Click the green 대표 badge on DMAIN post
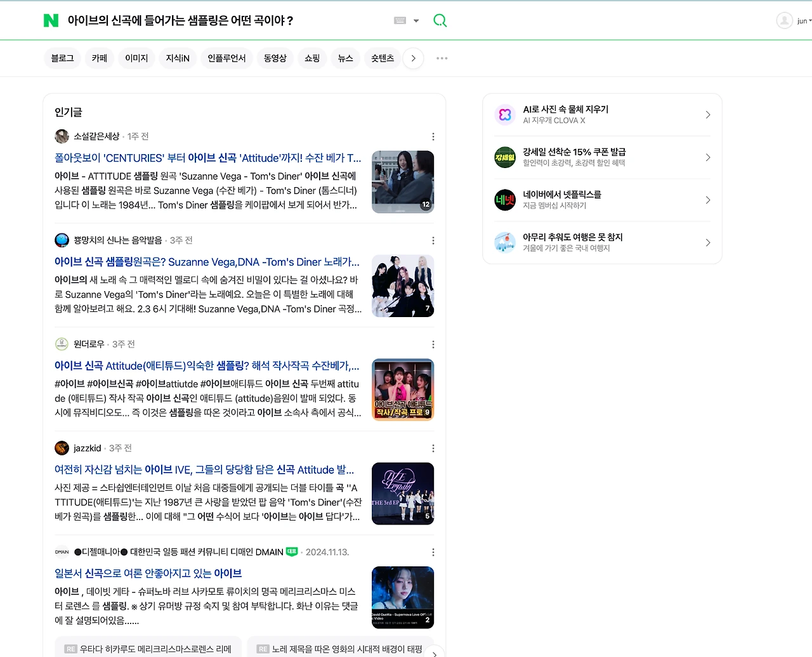 point(292,552)
